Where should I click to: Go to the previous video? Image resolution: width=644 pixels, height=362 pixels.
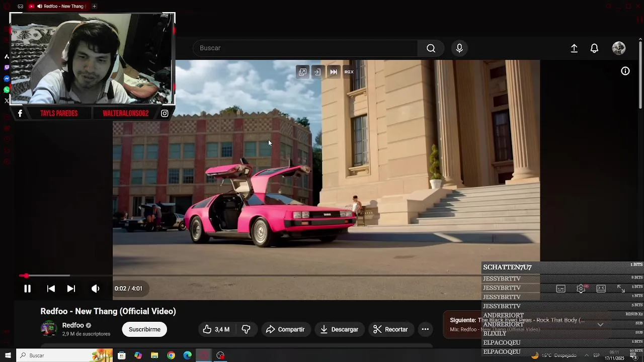coord(51,289)
